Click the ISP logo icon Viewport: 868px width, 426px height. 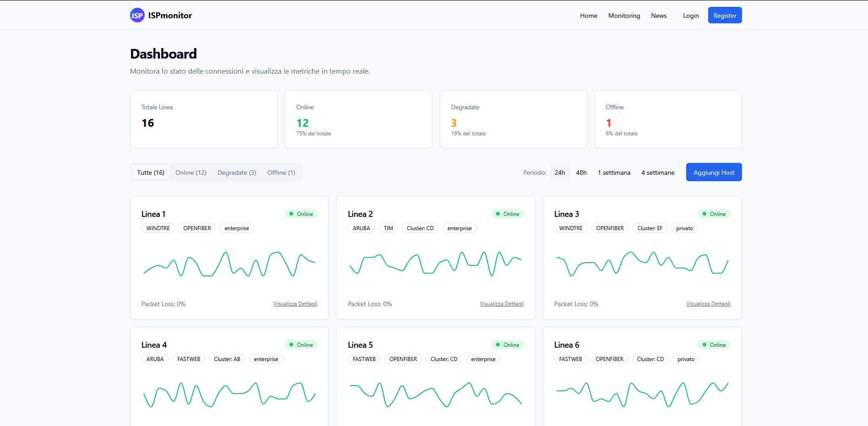137,16
